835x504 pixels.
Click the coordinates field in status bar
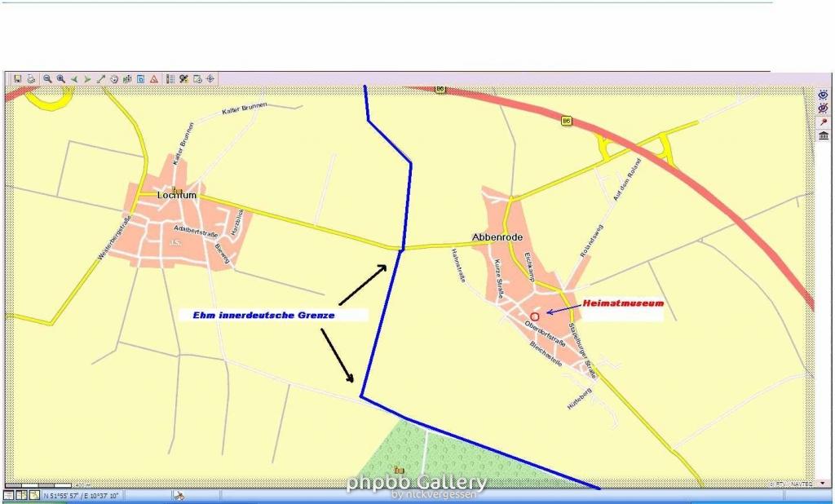[x=82, y=495]
